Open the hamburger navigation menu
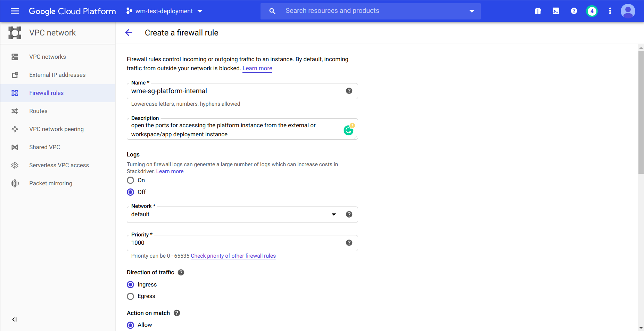Image resolution: width=644 pixels, height=331 pixels. click(x=15, y=11)
